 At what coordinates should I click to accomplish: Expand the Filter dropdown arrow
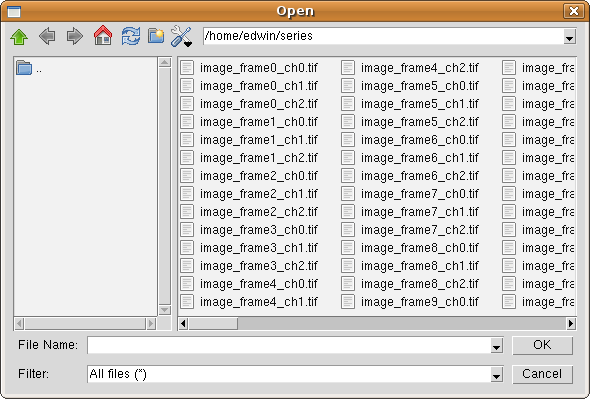[x=497, y=374]
